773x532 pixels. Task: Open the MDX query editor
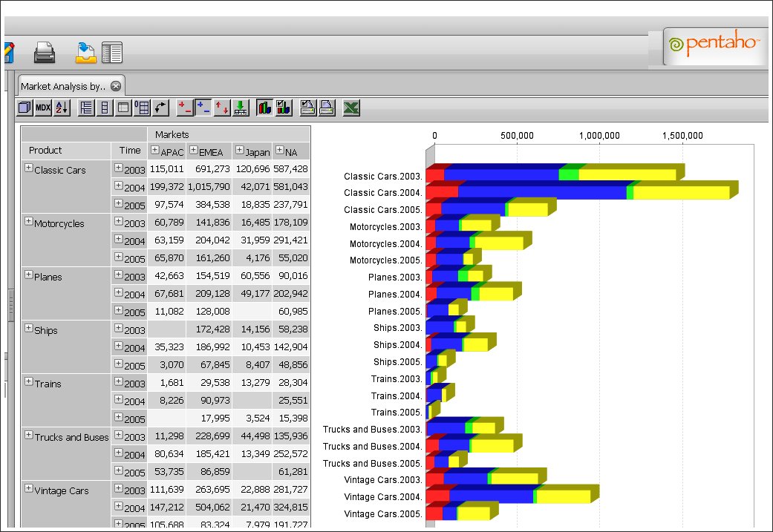pyautogui.click(x=43, y=108)
